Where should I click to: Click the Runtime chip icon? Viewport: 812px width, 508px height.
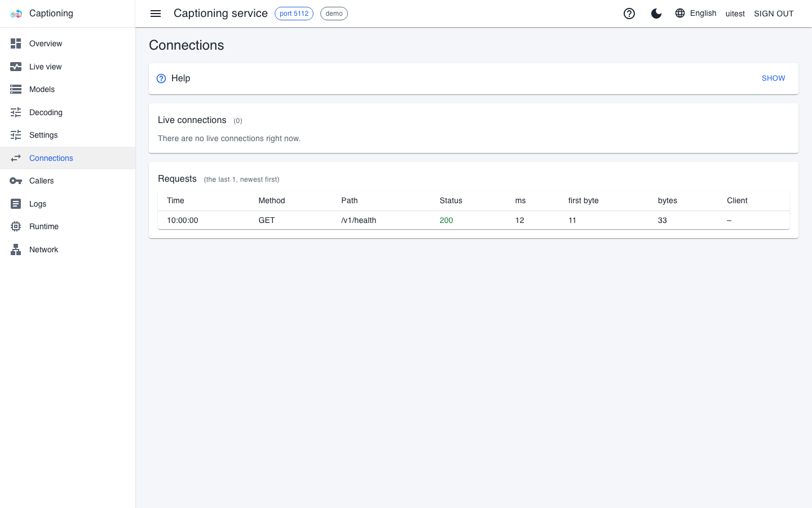[x=16, y=226]
